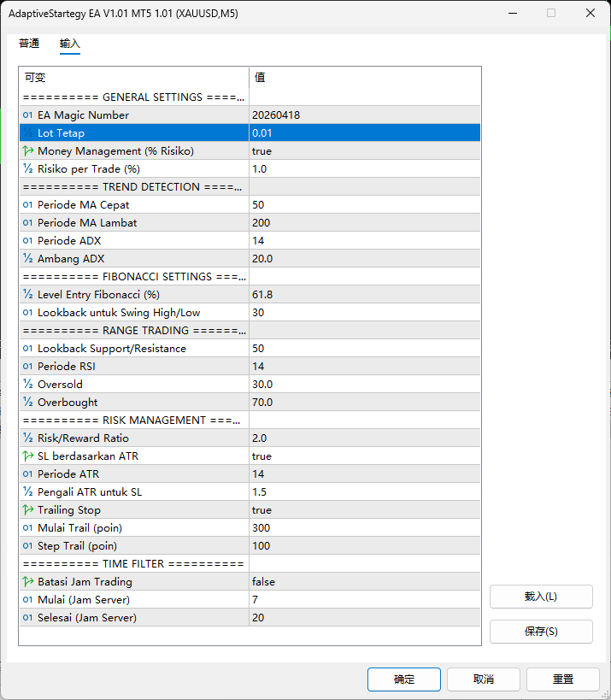This screenshot has width=611, height=700.
Task: Click the 可变 column header
Action: point(133,78)
